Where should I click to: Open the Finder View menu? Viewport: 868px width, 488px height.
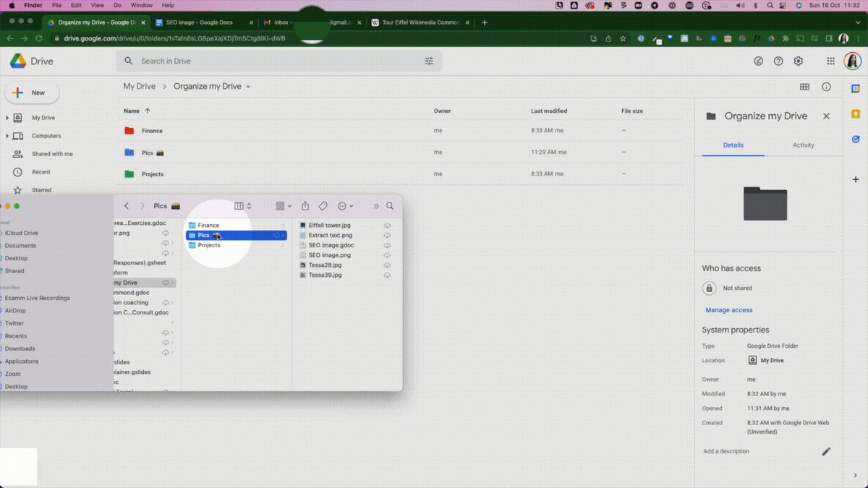97,5
